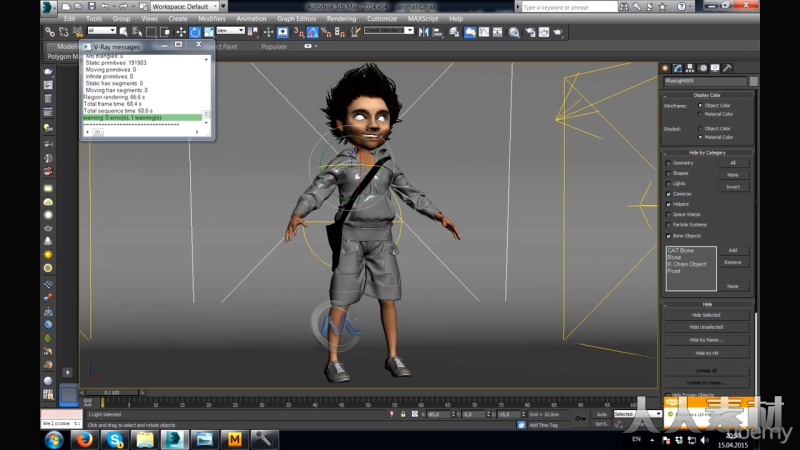
Task: Toggle the Layer Manager icon
Action: coord(454,32)
